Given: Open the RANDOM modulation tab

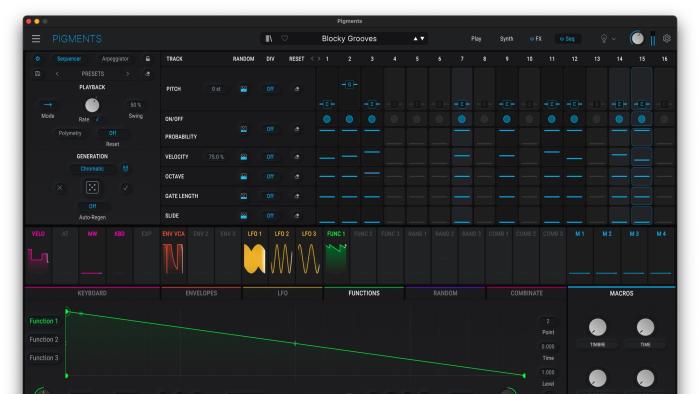Looking at the screenshot, I should click(x=445, y=293).
